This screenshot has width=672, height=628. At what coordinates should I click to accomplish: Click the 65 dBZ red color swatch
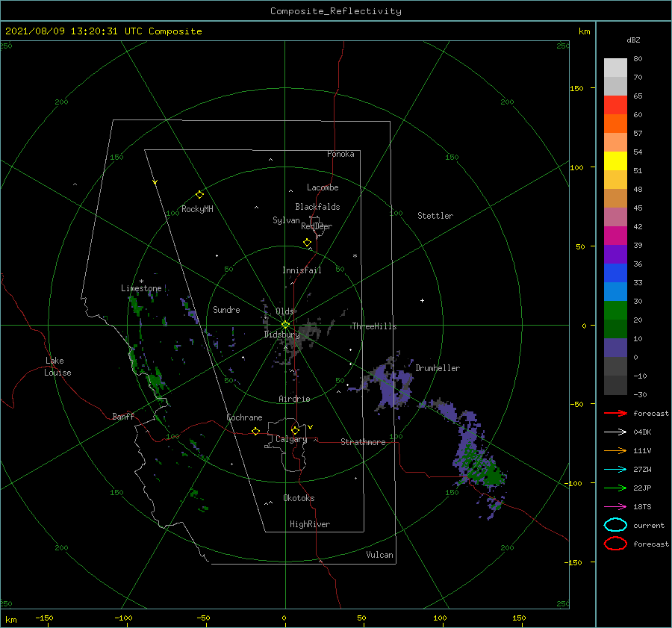(x=615, y=105)
